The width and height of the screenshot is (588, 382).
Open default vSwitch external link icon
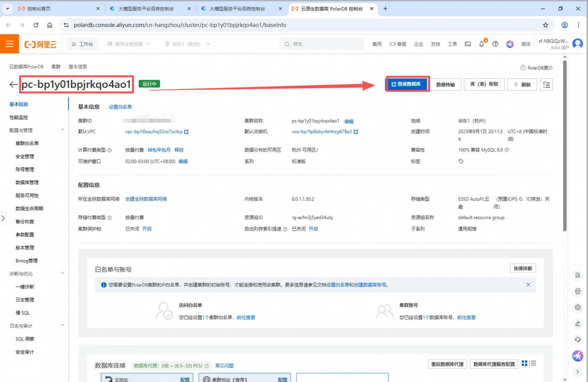(x=356, y=132)
